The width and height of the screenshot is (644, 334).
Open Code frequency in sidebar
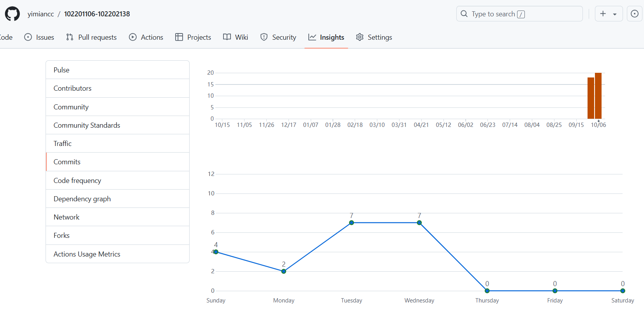[x=77, y=181]
